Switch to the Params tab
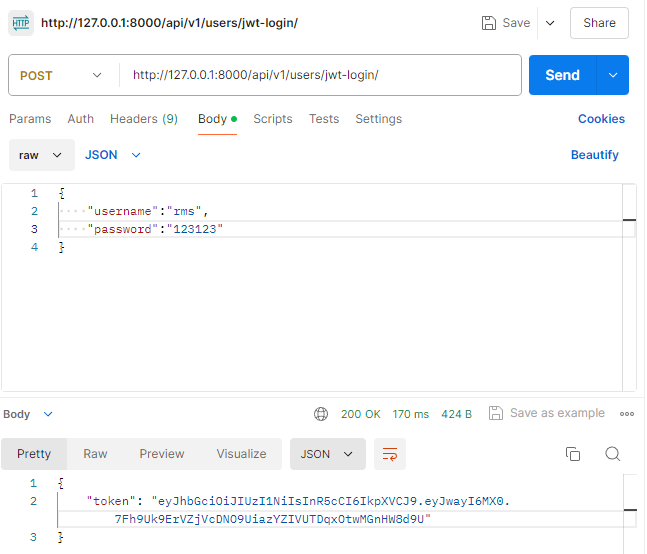Viewport: 647px width, 554px height. pyautogui.click(x=30, y=119)
